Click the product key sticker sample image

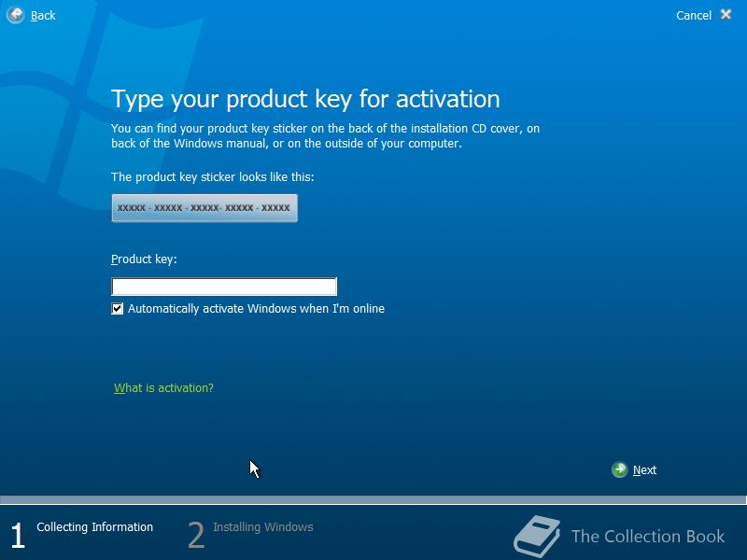(x=204, y=208)
